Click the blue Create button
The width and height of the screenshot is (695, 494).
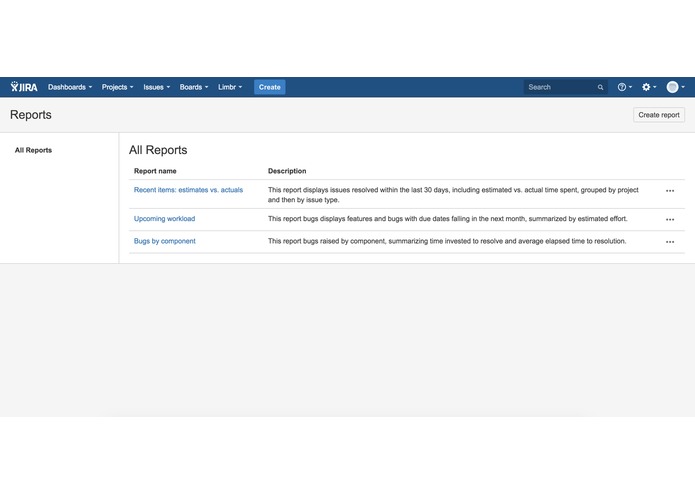click(x=269, y=87)
